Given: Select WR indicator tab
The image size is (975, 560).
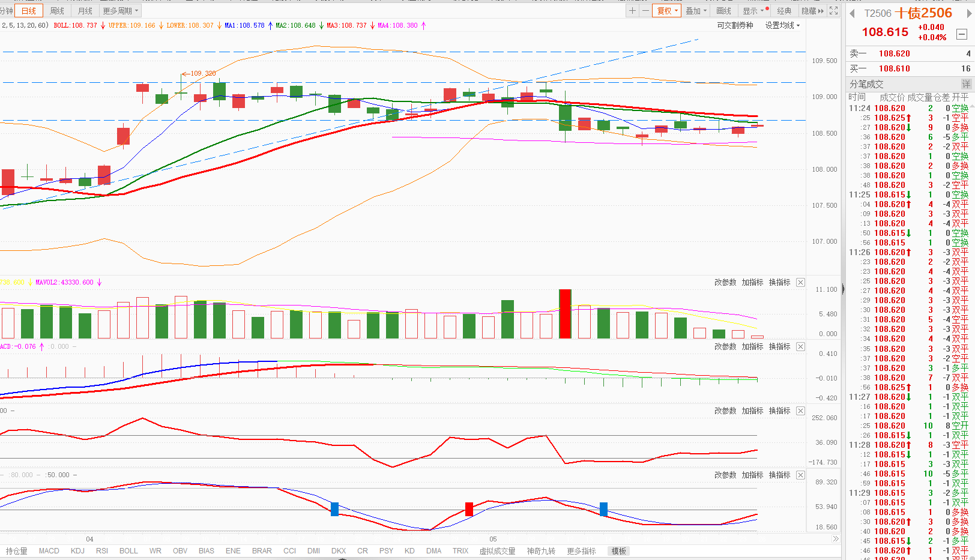Looking at the screenshot, I should pos(155,551).
